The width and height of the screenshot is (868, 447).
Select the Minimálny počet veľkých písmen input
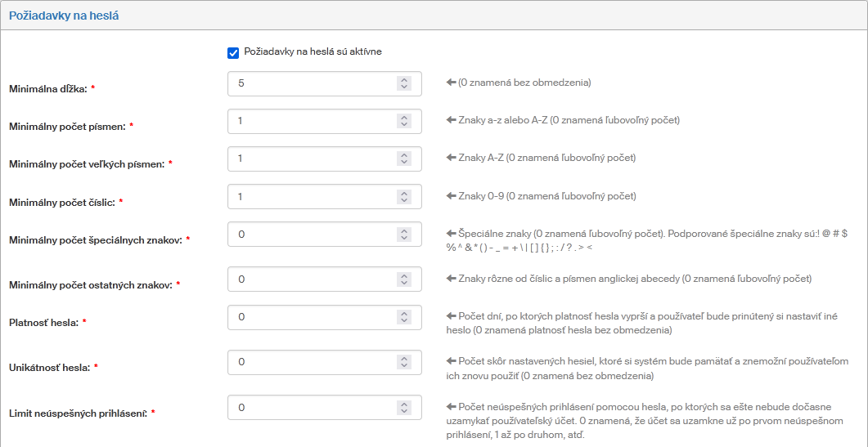click(x=311, y=159)
